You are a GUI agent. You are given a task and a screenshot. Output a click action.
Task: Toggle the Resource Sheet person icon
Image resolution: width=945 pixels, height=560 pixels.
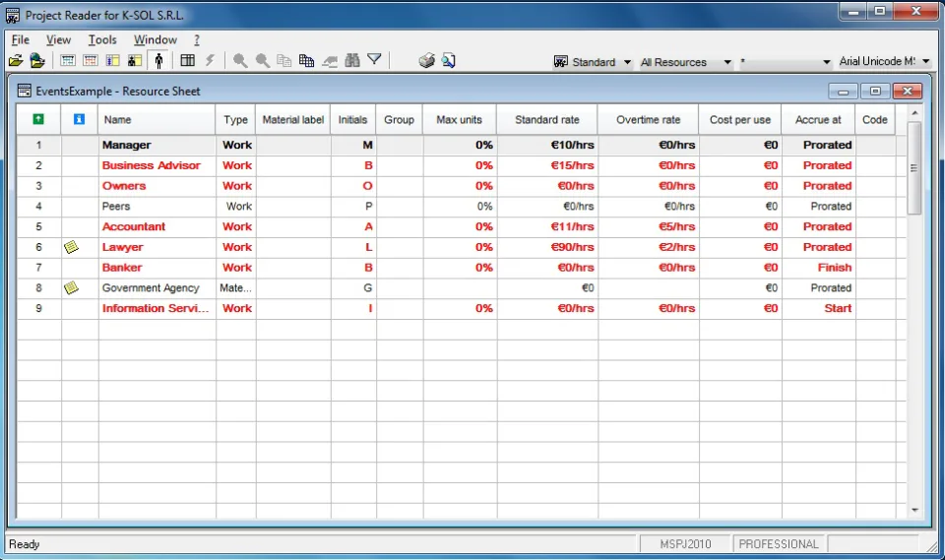(x=158, y=61)
